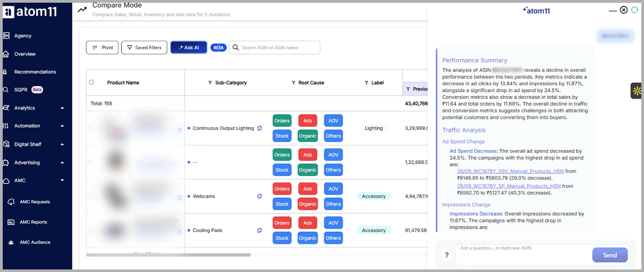Image resolution: width=644 pixels, height=272 pixels.
Task: Focus the Ask a question chat input
Action: [523, 255]
